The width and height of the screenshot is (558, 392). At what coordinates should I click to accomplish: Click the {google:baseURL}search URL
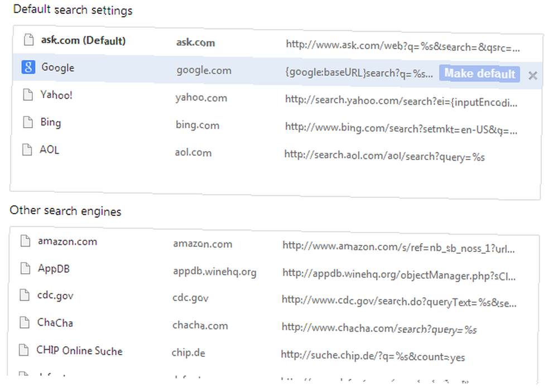coord(359,73)
